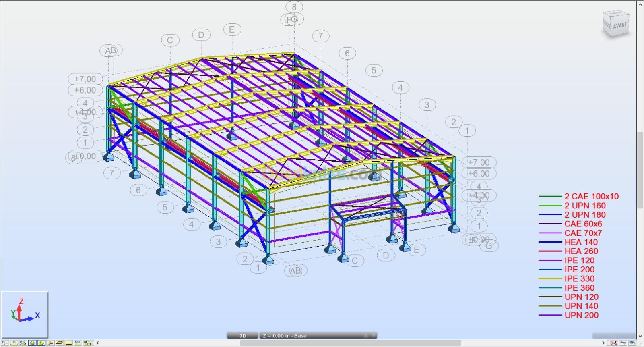Click the HEA 260 legend color line
This screenshot has height=347, width=644.
550,251
